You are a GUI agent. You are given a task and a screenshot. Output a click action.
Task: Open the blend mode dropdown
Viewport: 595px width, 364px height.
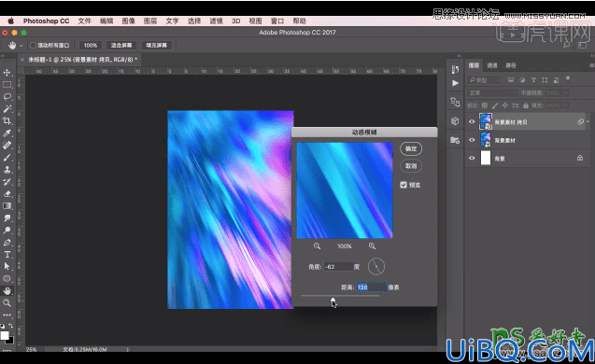tap(492, 93)
